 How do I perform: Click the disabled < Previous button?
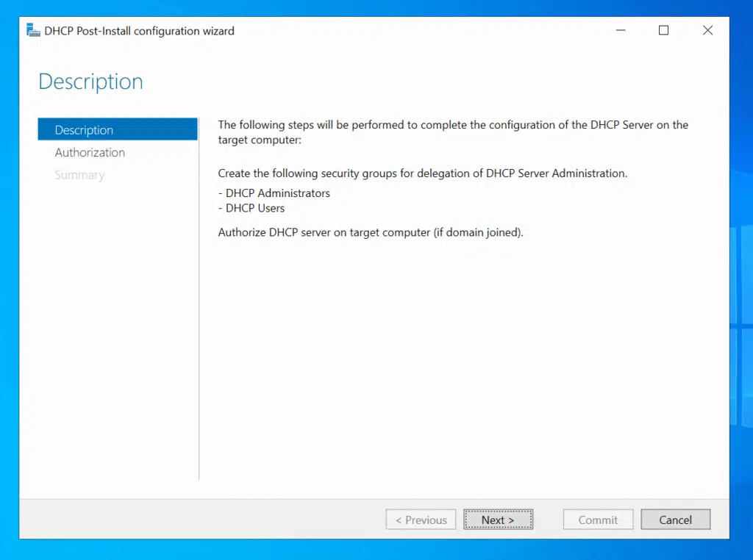tap(421, 520)
